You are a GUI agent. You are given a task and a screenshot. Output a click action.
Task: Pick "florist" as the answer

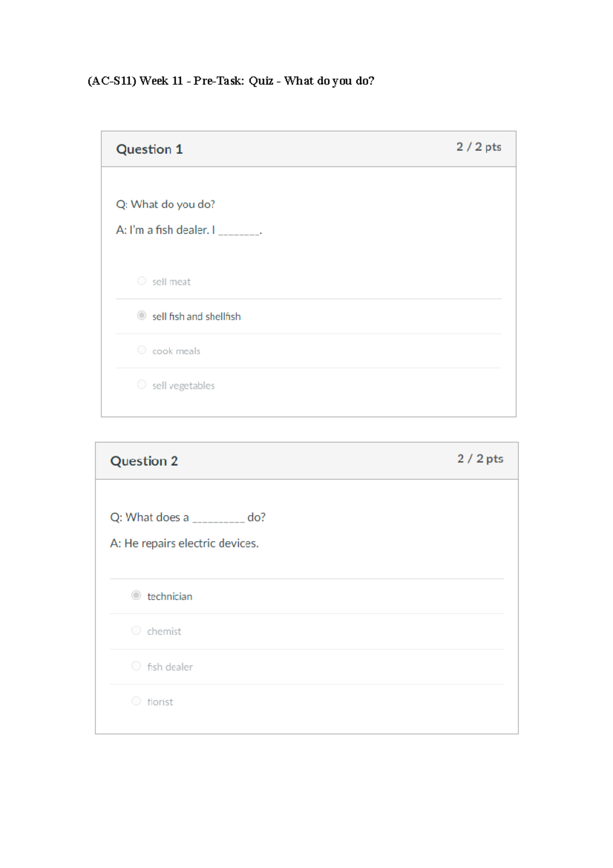point(136,701)
